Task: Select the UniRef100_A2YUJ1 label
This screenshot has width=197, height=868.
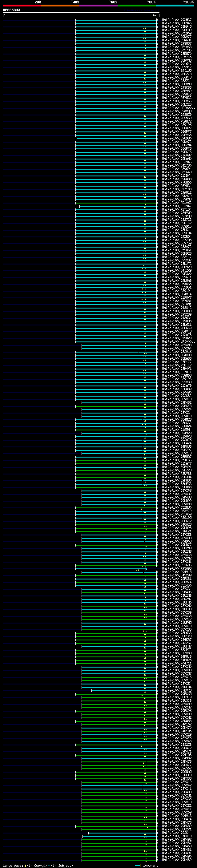Action: [x=177, y=372]
